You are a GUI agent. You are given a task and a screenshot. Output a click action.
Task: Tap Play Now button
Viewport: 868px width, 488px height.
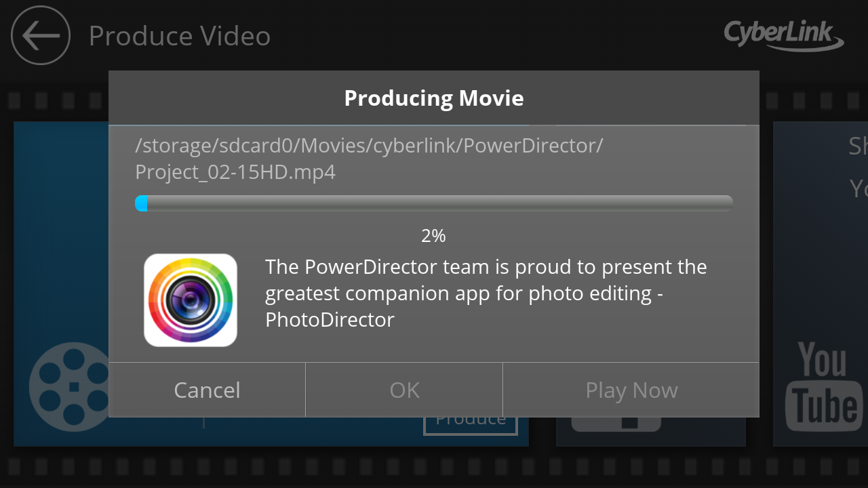tap(631, 390)
